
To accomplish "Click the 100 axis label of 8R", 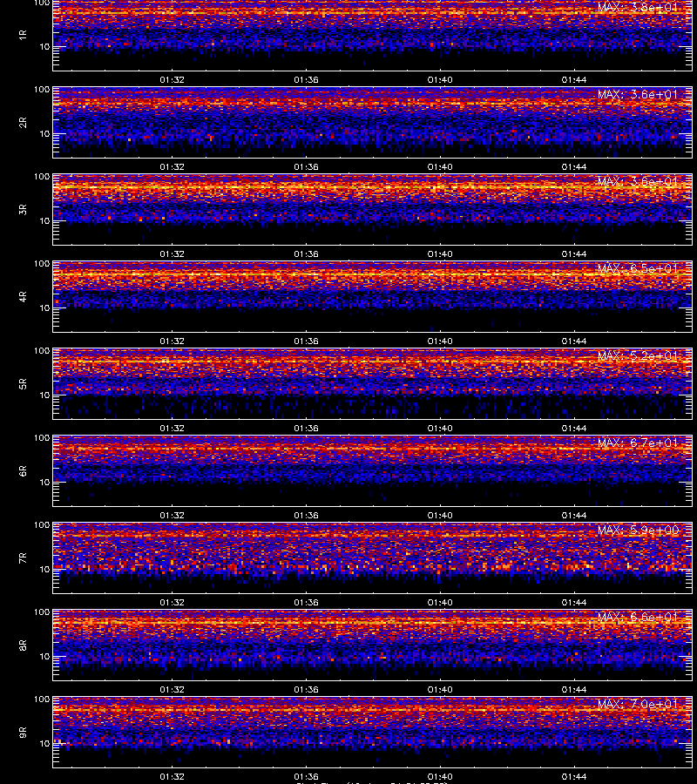I will pyautogui.click(x=42, y=612).
